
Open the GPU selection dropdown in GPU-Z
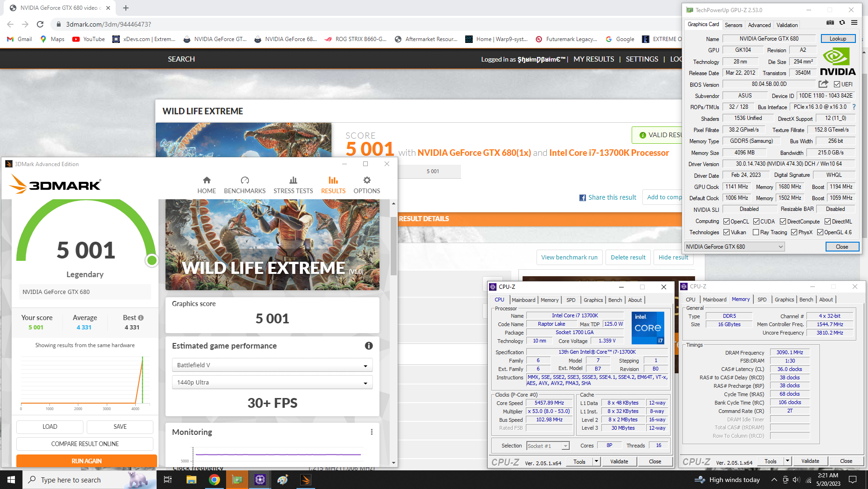734,247
